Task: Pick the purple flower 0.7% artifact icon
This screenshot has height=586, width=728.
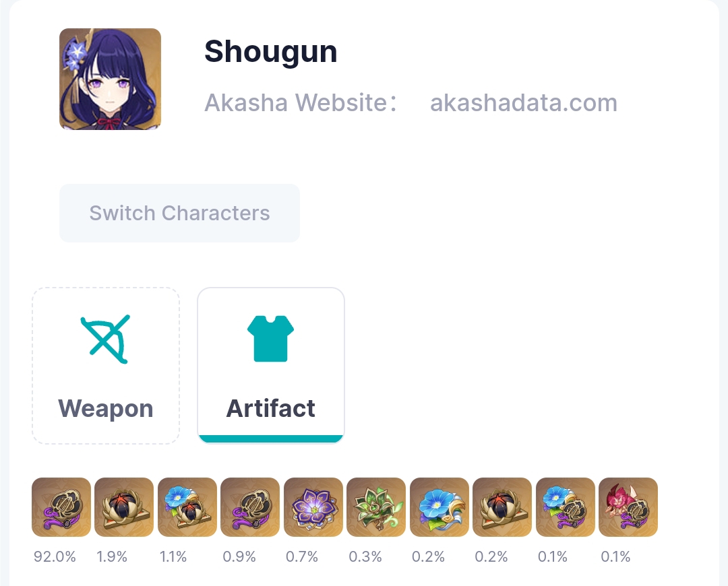Action: point(313,507)
